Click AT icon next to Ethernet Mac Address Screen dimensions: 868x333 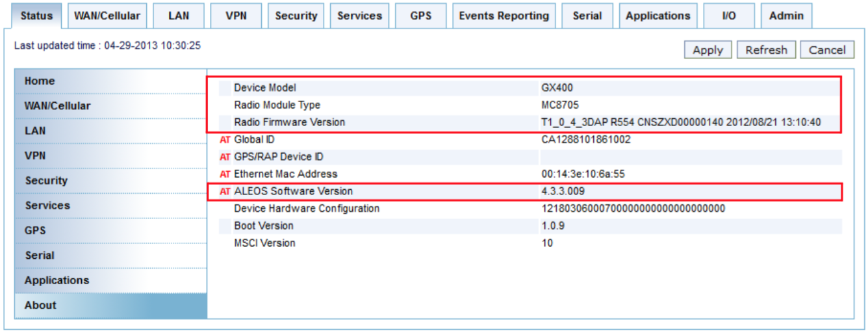(x=225, y=174)
